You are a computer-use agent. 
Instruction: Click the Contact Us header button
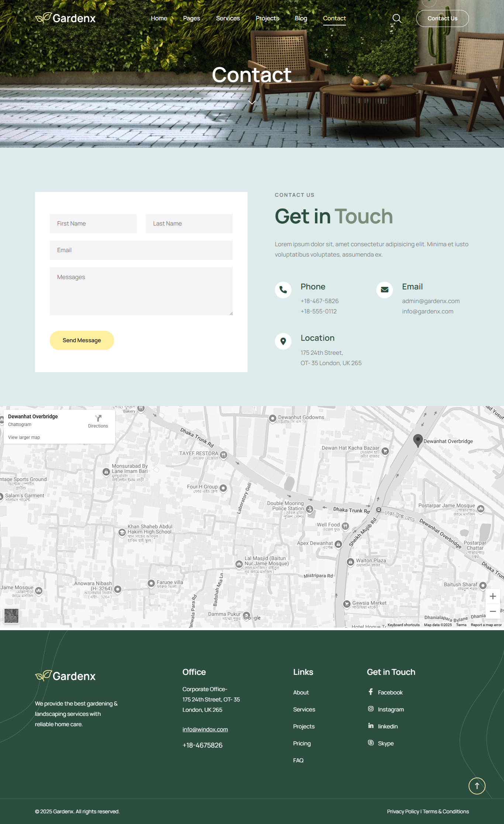coord(442,18)
